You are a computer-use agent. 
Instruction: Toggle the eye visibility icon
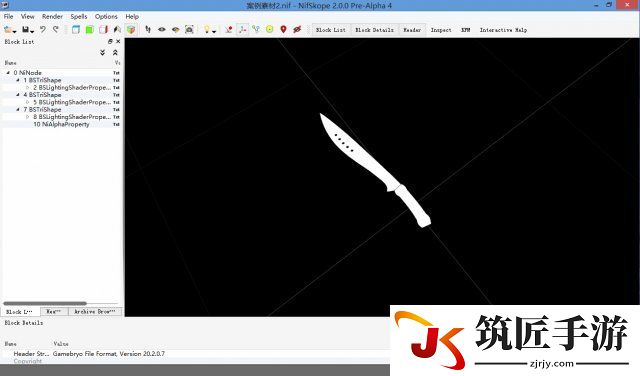click(162, 29)
